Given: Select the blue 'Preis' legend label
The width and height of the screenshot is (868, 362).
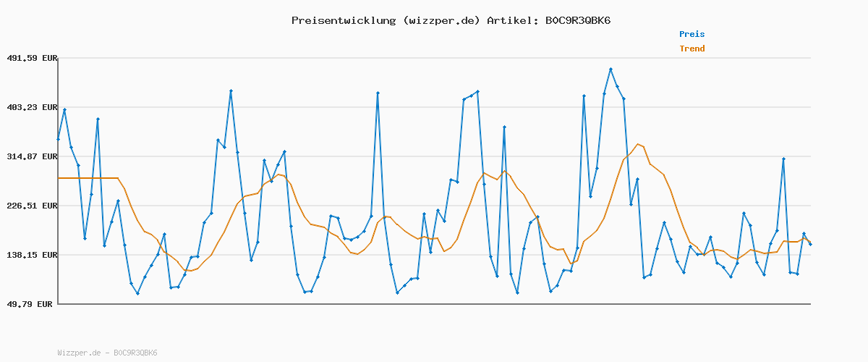Looking at the screenshot, I should [692, 34].
